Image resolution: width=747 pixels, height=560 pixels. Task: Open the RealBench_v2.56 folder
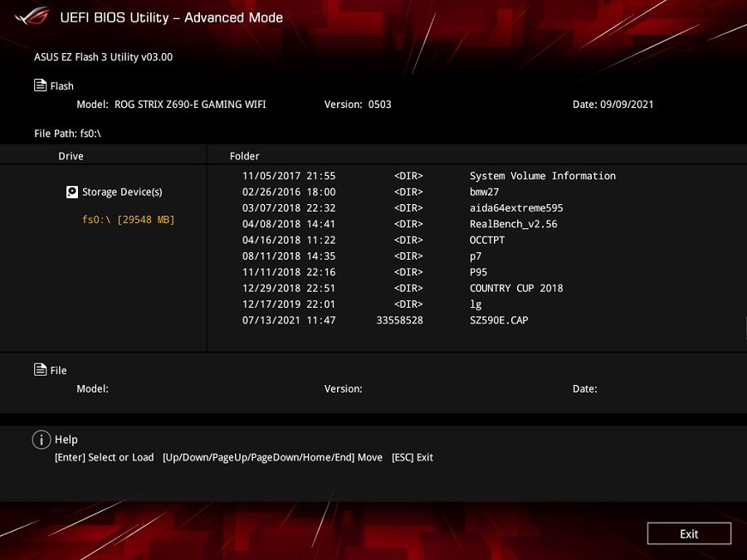514,224
